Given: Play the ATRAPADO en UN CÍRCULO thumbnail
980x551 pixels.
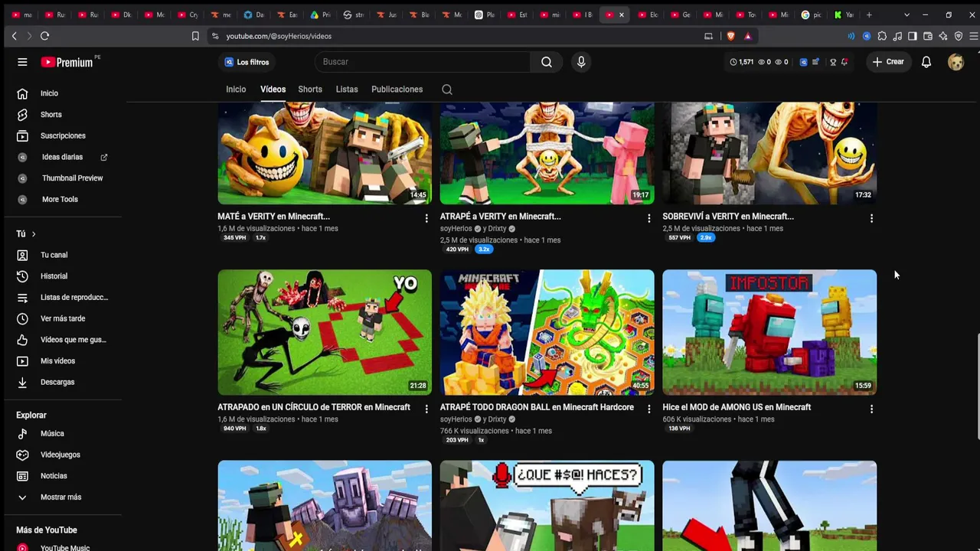Looking at the screenshot, I should (x=325, y=332).
